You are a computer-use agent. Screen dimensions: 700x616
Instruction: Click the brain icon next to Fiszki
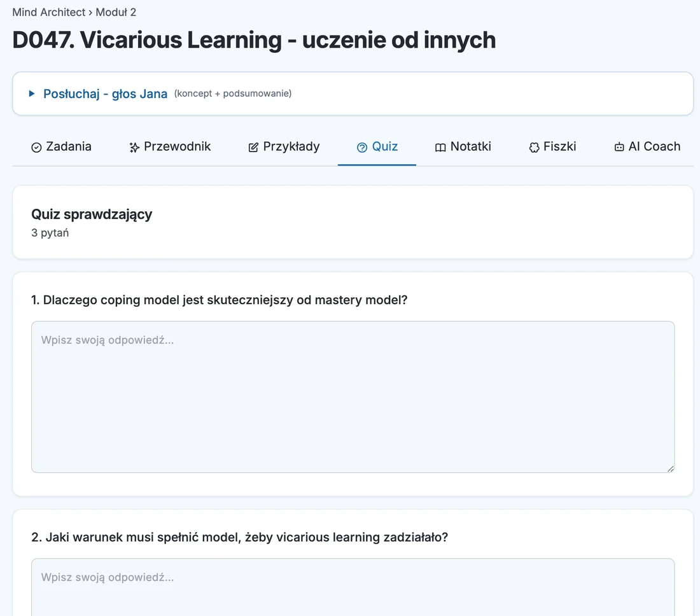point(534,147)
